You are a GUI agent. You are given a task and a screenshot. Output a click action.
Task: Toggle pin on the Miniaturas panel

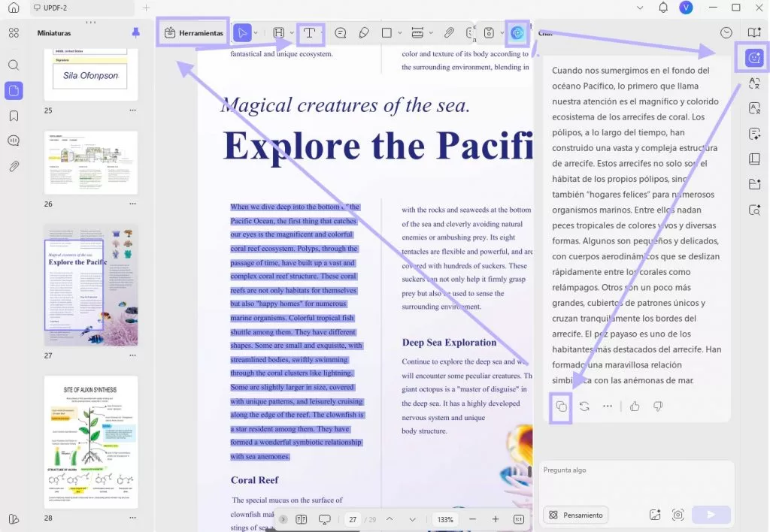(x=136, y=33)
